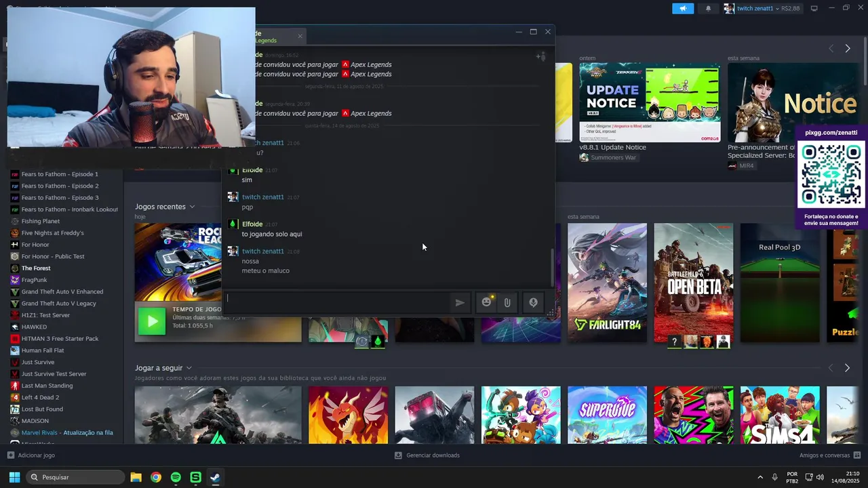
Task: Open the Steam announcements megaphone button
Action: pos(683,8)
